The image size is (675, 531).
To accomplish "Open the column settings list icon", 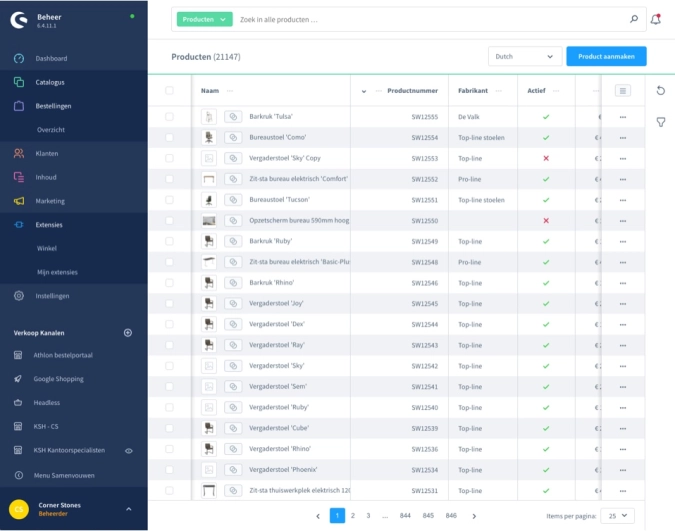I will tap(622, 91).
